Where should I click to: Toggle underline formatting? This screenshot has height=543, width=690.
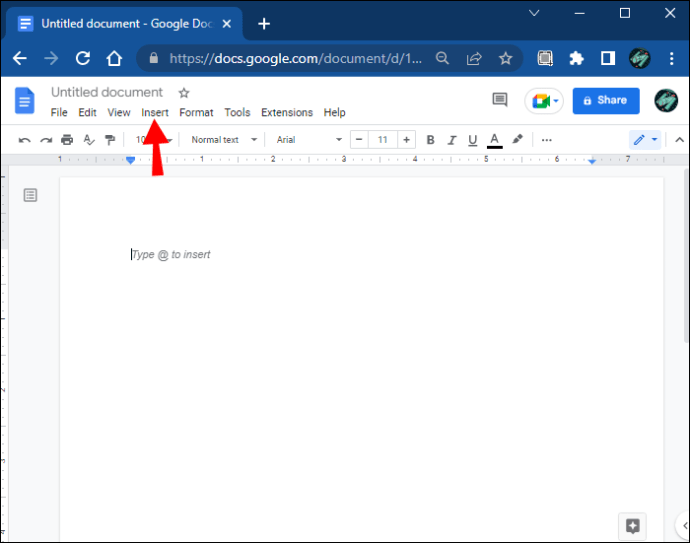click(472, 140)
